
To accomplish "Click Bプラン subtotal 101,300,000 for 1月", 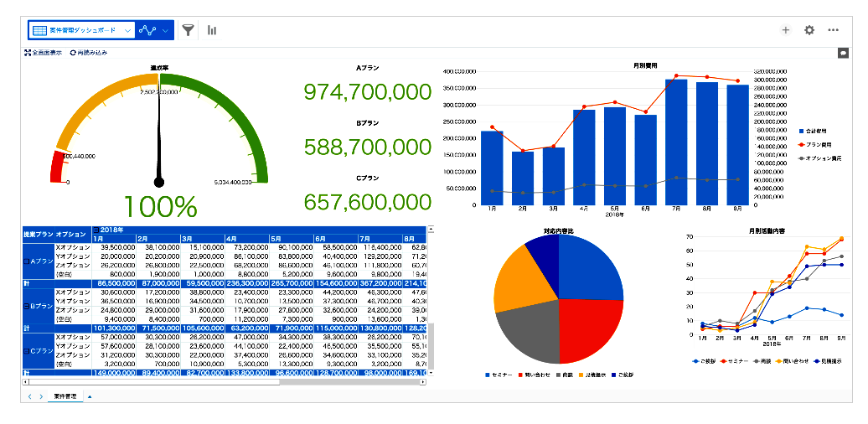I will (x=114, y=328).
